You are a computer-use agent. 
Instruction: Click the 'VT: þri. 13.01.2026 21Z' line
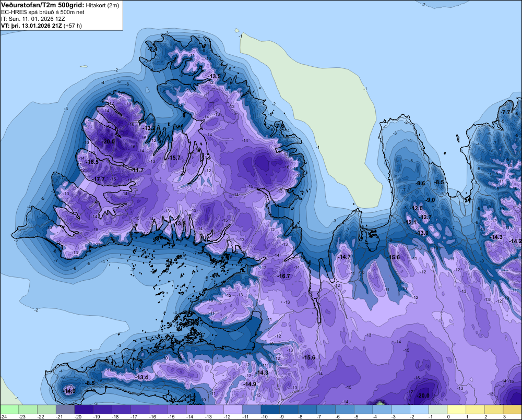coord(31,26)
